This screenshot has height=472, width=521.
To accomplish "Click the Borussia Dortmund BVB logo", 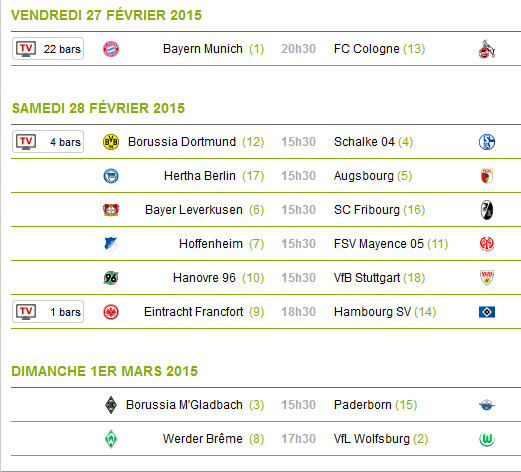I will (111, 142).
